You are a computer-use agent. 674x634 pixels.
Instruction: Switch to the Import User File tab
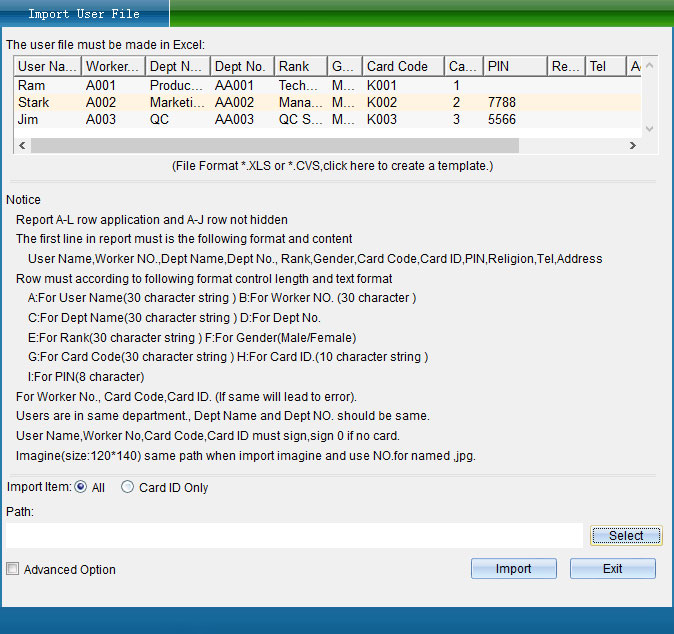[84, 14]
